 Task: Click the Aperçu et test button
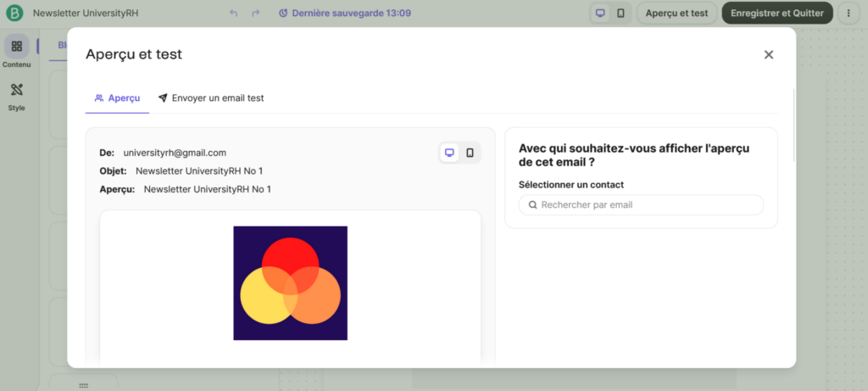[x=676, y=14]
